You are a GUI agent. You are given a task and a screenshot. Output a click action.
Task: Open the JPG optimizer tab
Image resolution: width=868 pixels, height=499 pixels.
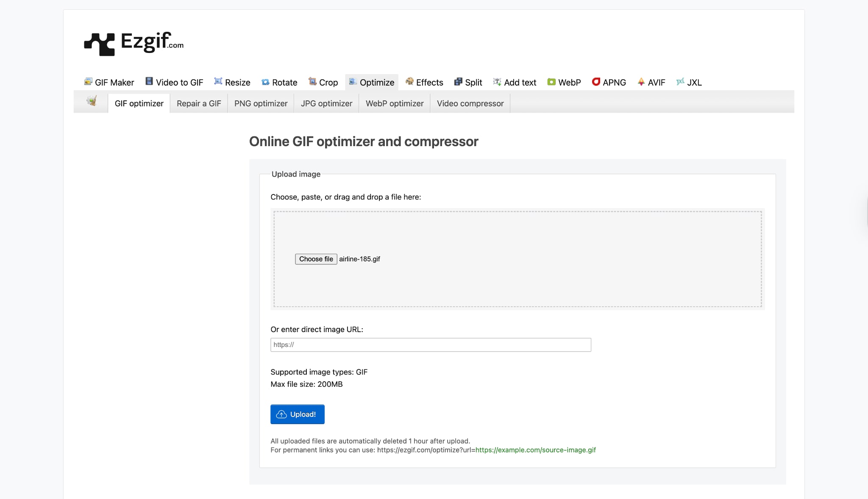click(326, 103)
